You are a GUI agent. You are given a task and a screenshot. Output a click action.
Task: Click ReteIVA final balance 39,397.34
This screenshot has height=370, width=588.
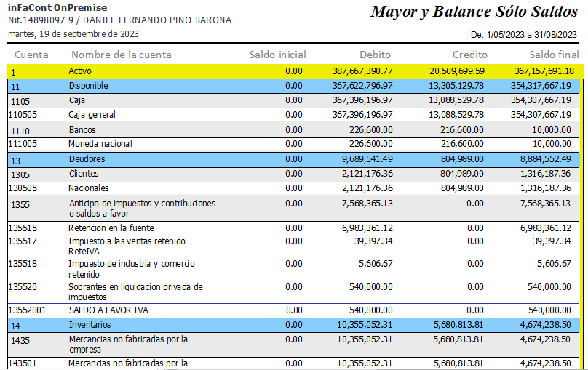pos(552,241)
